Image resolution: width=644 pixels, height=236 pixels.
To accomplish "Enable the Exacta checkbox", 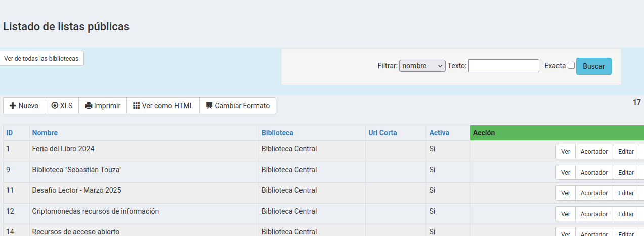I will coord(571,65).
